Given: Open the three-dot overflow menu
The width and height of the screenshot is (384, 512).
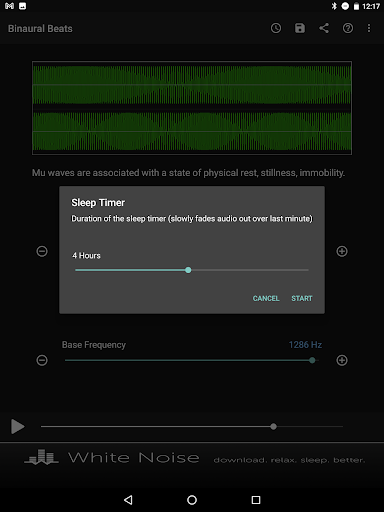Looking at the screenshot, I should [x=369, y=28].
